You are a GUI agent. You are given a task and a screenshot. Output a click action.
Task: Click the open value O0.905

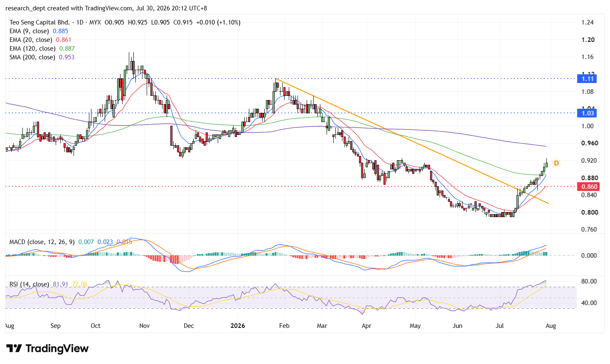(114, 22)
